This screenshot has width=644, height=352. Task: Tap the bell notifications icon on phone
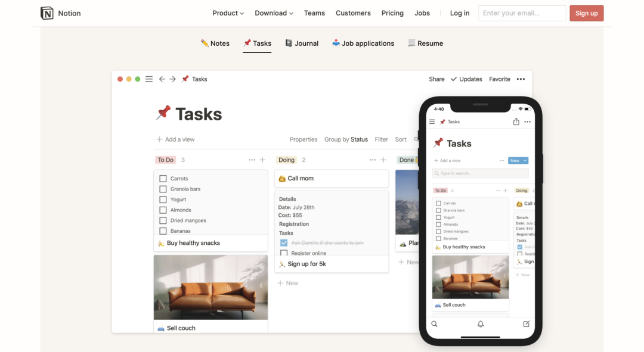481,324
